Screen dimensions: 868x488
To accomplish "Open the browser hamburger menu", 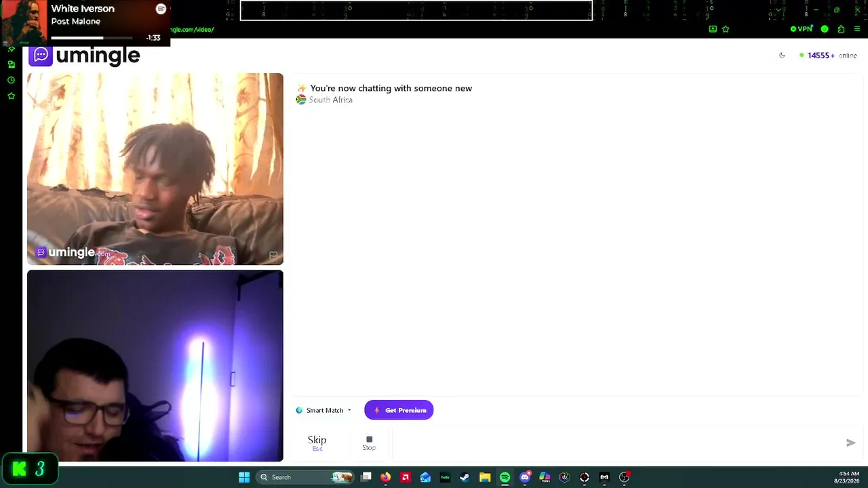I will point(858,29).
